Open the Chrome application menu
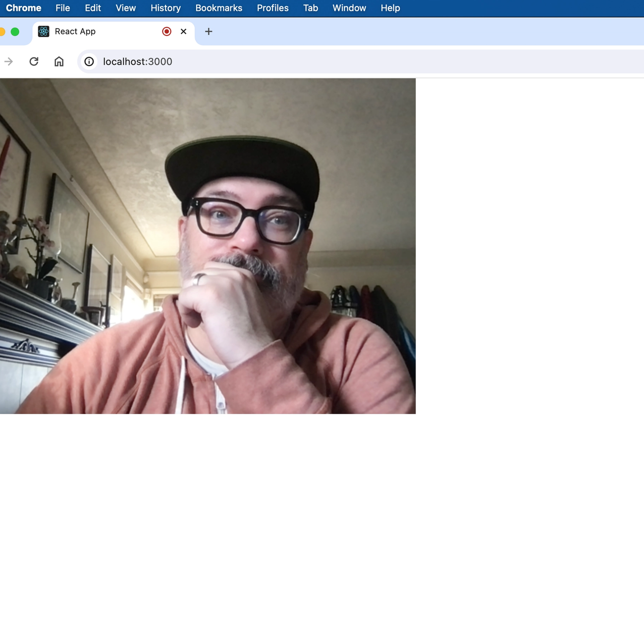This screenshot has width=644, height=644. pos(23,8)
